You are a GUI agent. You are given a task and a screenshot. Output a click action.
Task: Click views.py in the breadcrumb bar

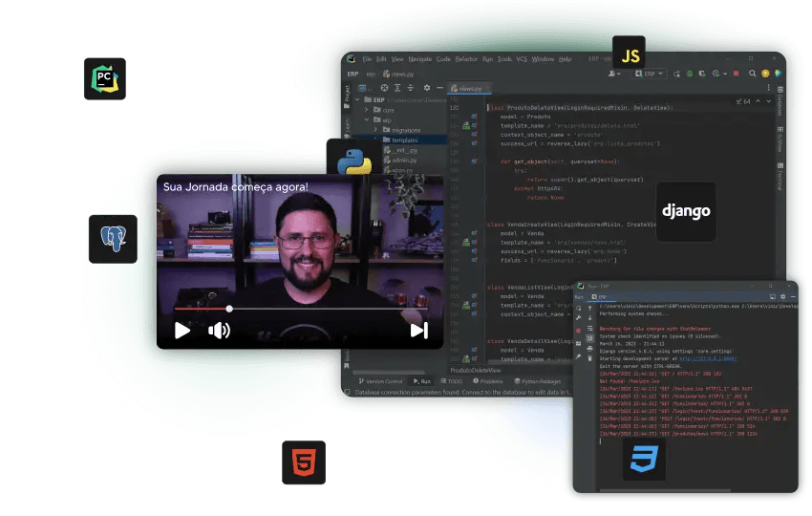pos(398,75)
